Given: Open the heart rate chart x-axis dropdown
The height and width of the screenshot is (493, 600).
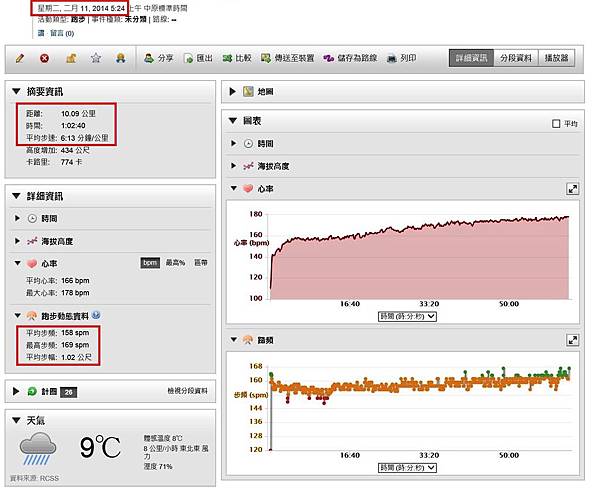Looking at the screenshot, I should (407, 317).
